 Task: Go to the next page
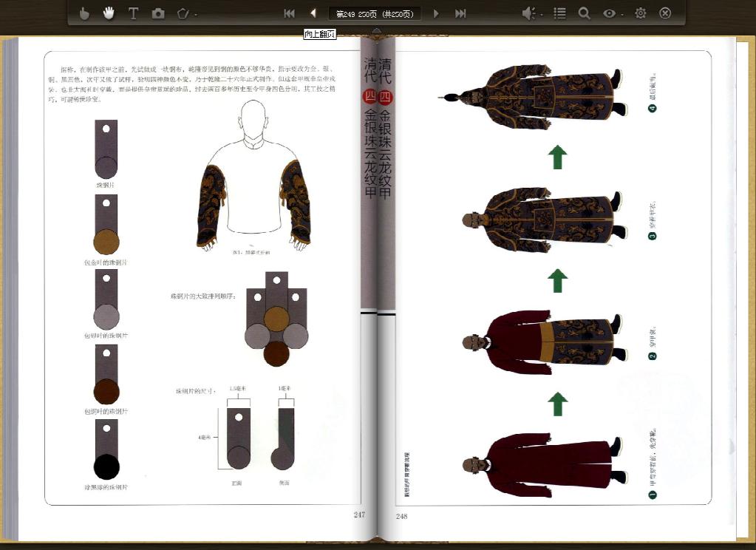[x=436, y=13]
